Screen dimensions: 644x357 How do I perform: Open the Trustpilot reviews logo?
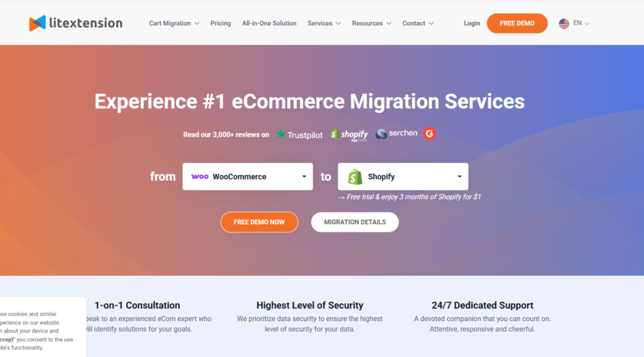pyautogui.click(x=299, y=135)
